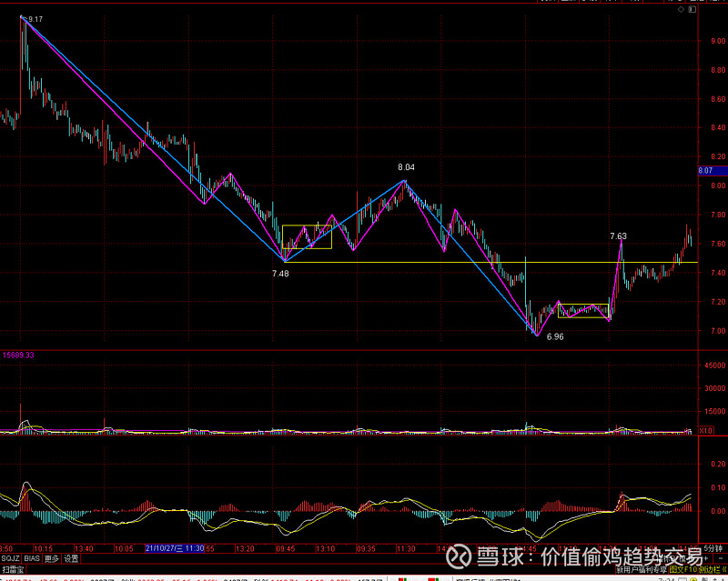The height and width of the screenshot is (581, 728).
Task: Open the 更多 indicators tab
Action: click(52, 559)
